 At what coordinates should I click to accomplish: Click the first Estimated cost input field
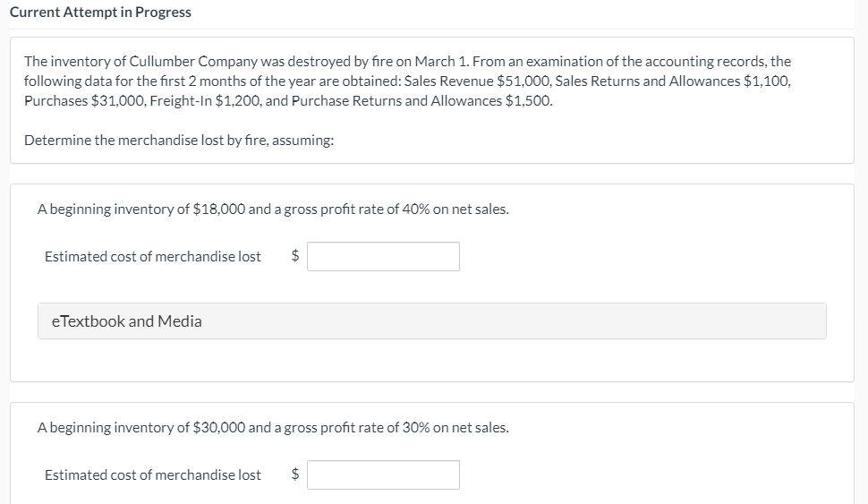point(384,256)
